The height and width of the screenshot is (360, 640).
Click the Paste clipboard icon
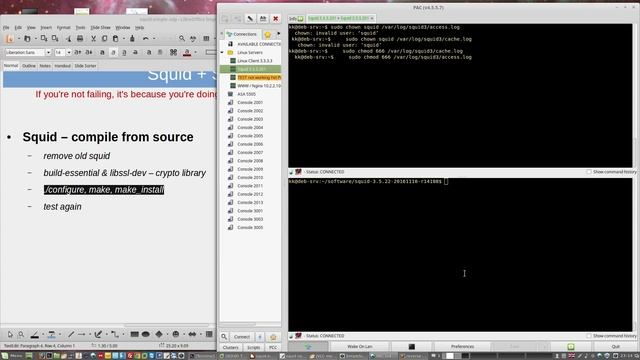click(x=115, y=38)
